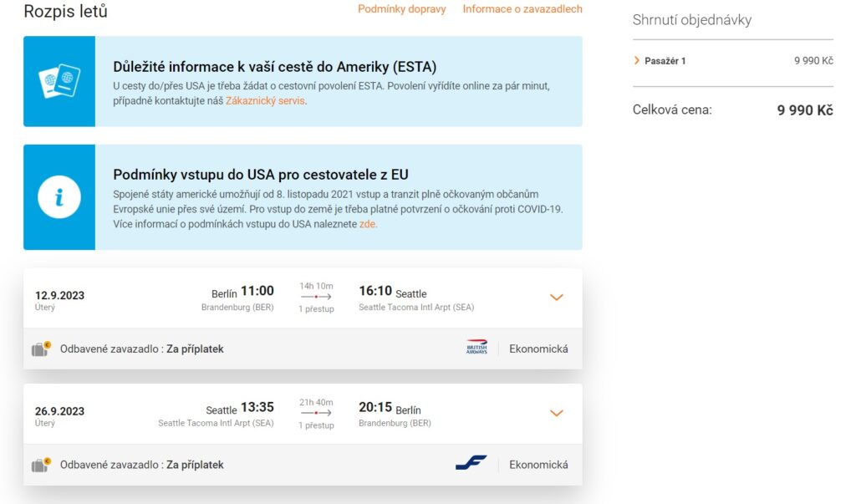Click the stopover arrow icon under 14h 10m
Screen dimensions: 856x504
click(316, 297)
